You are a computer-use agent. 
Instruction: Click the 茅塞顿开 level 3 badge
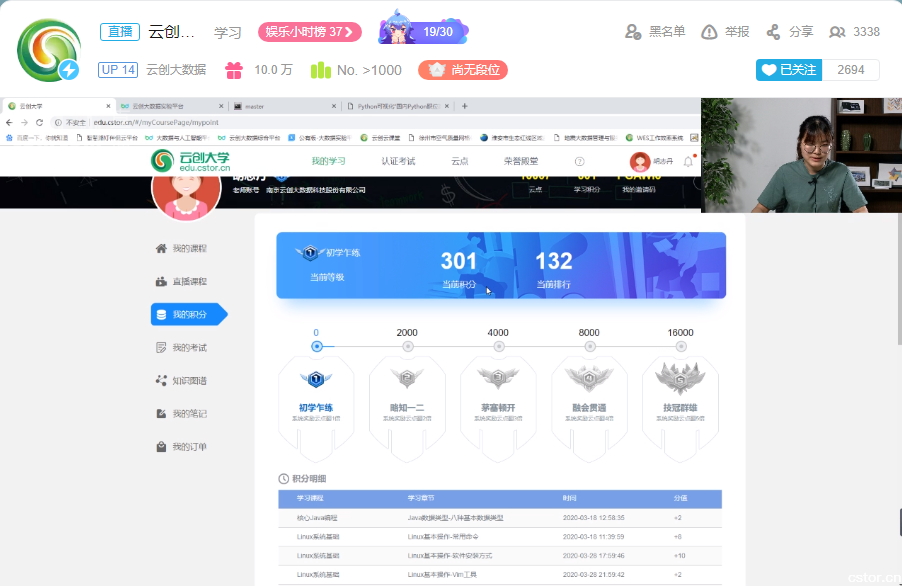[498, 378]
